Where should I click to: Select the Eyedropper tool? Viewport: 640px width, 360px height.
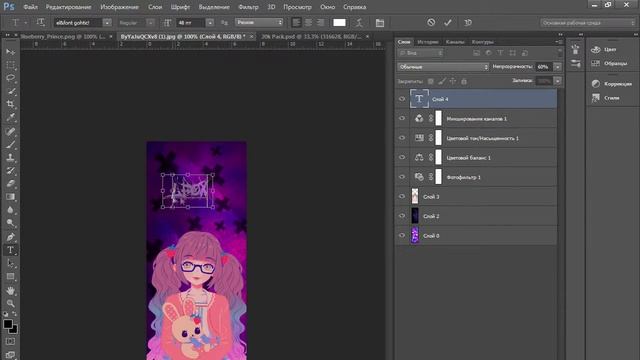pos(11,118)
